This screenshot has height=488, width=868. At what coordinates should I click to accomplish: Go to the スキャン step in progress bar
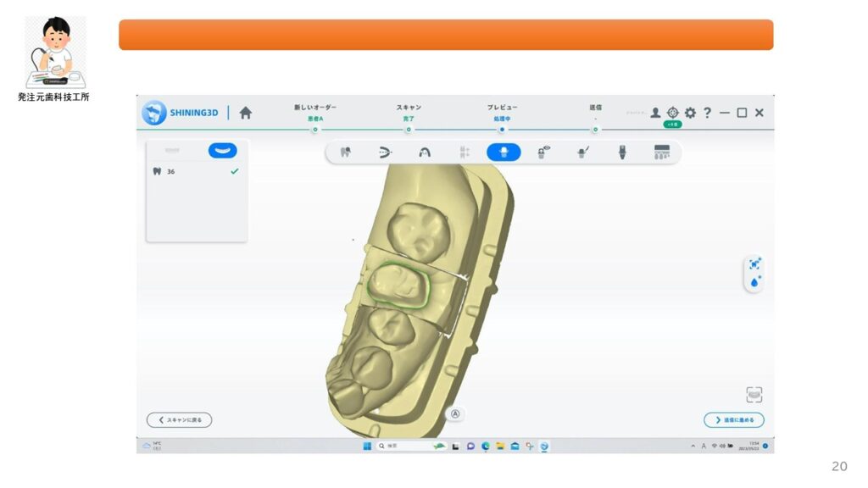coord(409,129)
